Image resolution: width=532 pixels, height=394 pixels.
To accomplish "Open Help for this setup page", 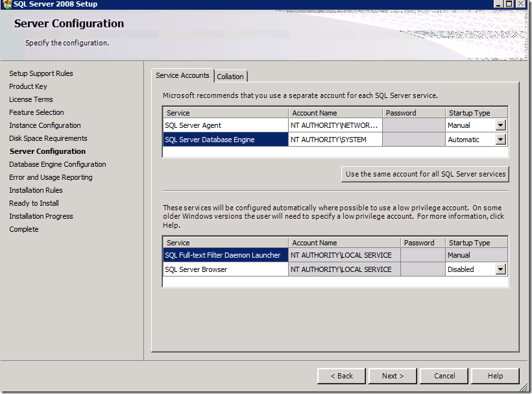I will point(496,376).
